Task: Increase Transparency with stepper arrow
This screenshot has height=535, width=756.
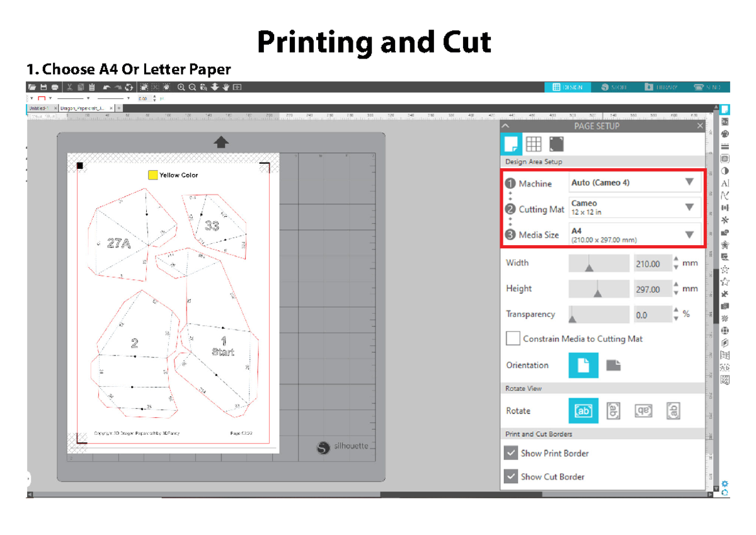Action: coord(676,311)
